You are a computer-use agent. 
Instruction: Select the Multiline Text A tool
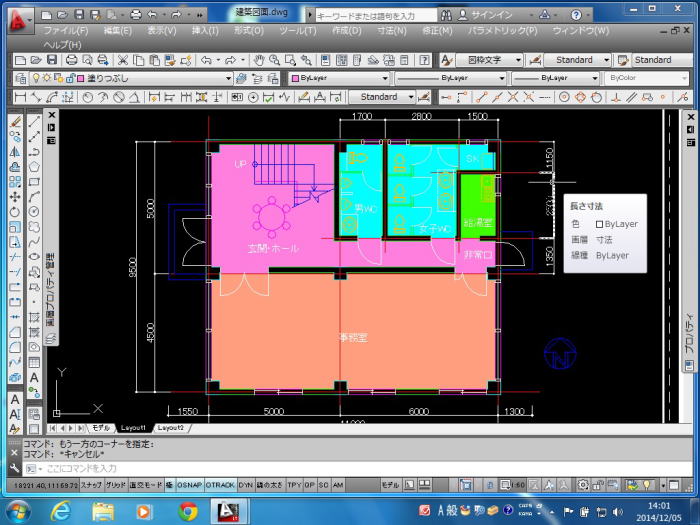[x=34, y=378]
